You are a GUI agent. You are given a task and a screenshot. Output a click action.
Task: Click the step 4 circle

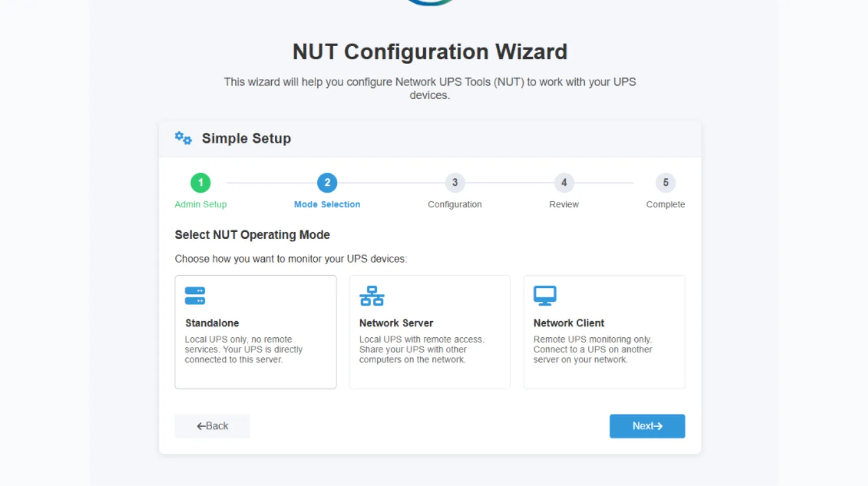tap(564, 183)
